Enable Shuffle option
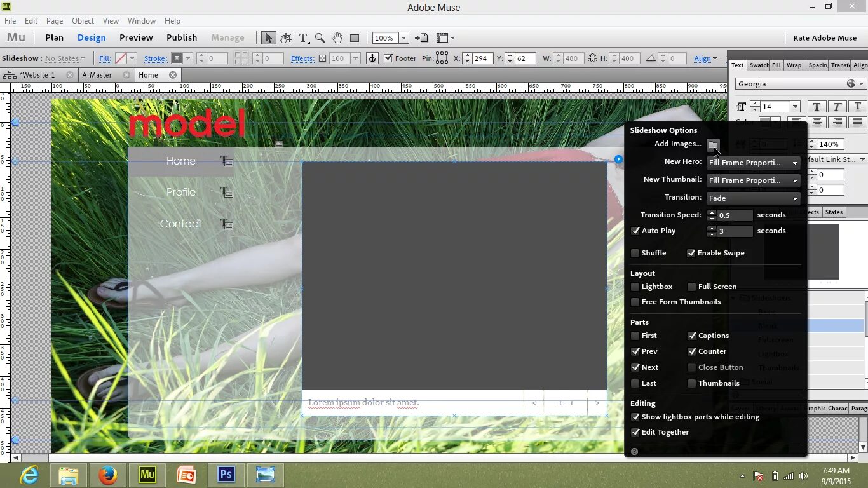This screenshot has width=868, height=488. pos(635,253)
